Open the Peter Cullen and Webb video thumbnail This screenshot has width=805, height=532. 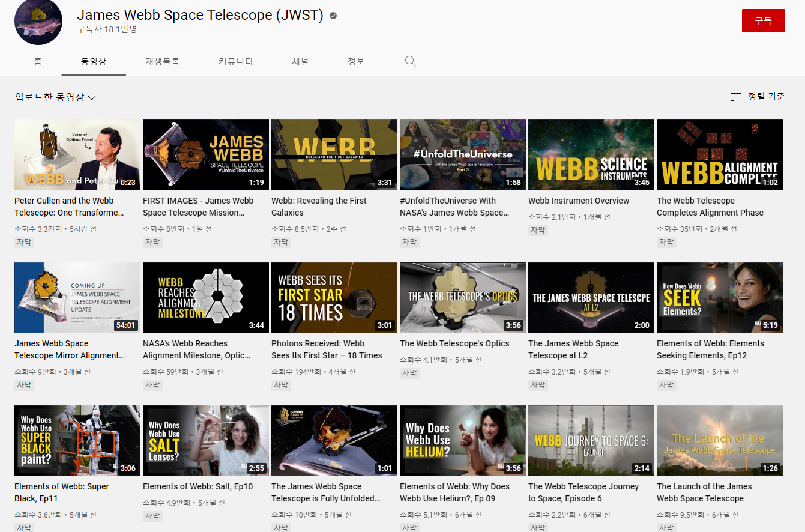point(77,155)
